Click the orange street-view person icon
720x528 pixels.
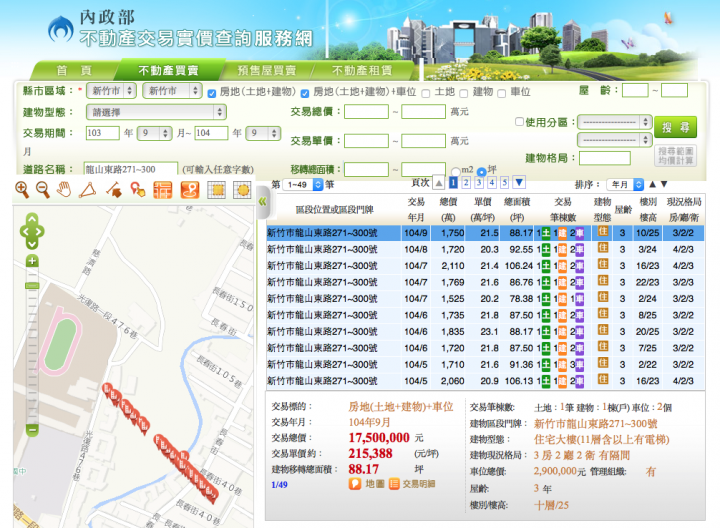[x=190, y=190]
